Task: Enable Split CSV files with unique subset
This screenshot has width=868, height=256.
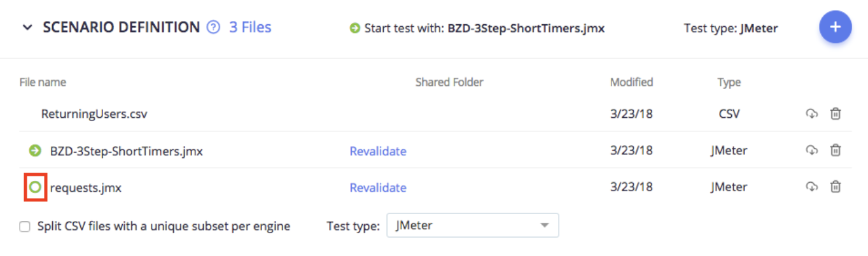Action: (x=25, y=226)
